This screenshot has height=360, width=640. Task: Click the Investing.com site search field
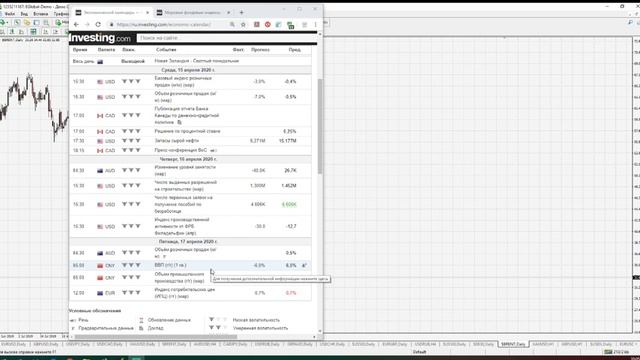point(227,38)
